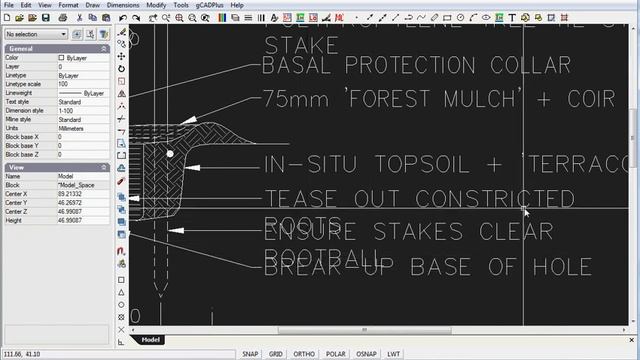640x360 pixels.
Task: Toggle the square endpoint osnap icon
Action: [121, 280]
